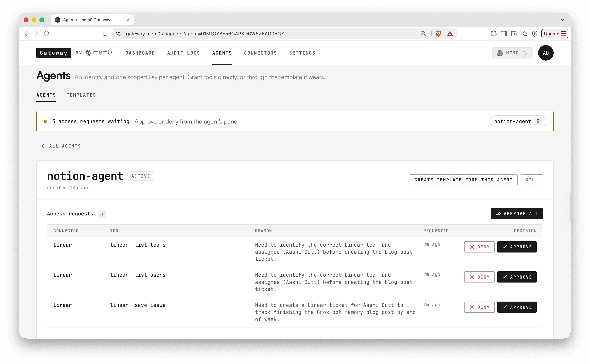Open the Brave Wallet icon
This screenshot has width=590, height=364.
click(x=514, y=34)
